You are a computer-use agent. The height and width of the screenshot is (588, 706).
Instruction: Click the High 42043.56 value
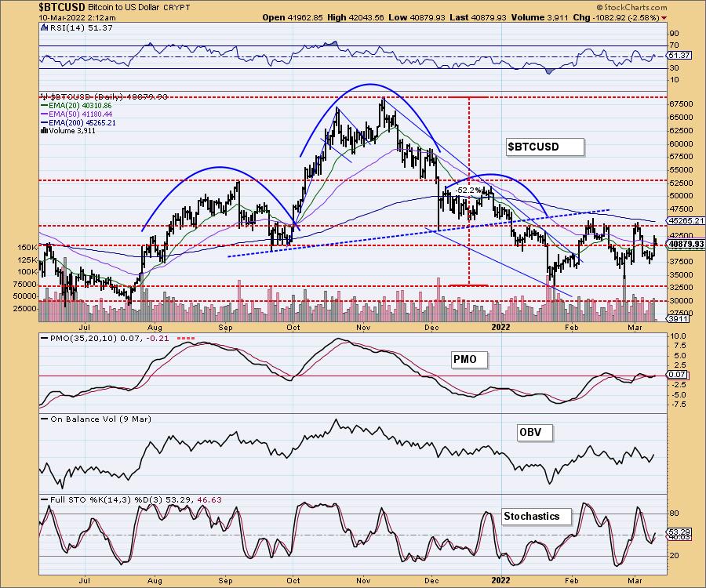355,17
